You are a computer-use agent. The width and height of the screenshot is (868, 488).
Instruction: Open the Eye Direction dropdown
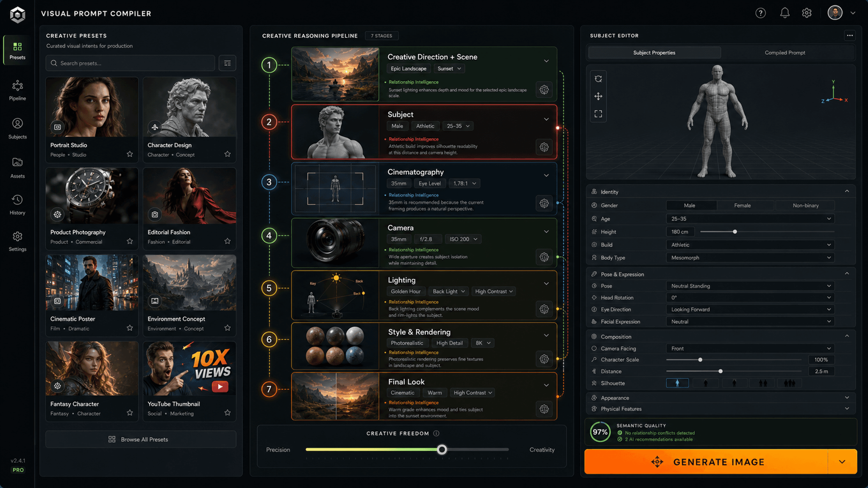click(x=750, y=310)
